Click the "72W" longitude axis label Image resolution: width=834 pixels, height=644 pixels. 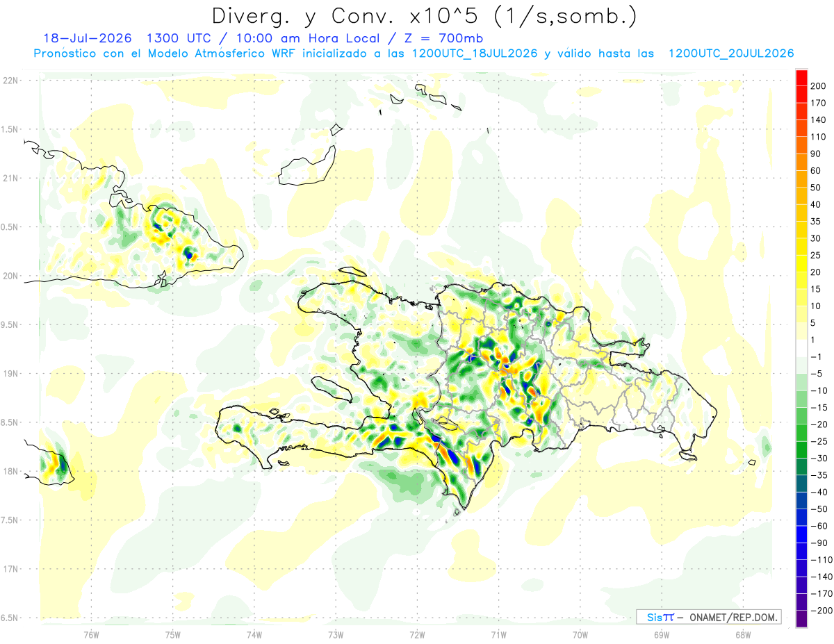point(417,634)
